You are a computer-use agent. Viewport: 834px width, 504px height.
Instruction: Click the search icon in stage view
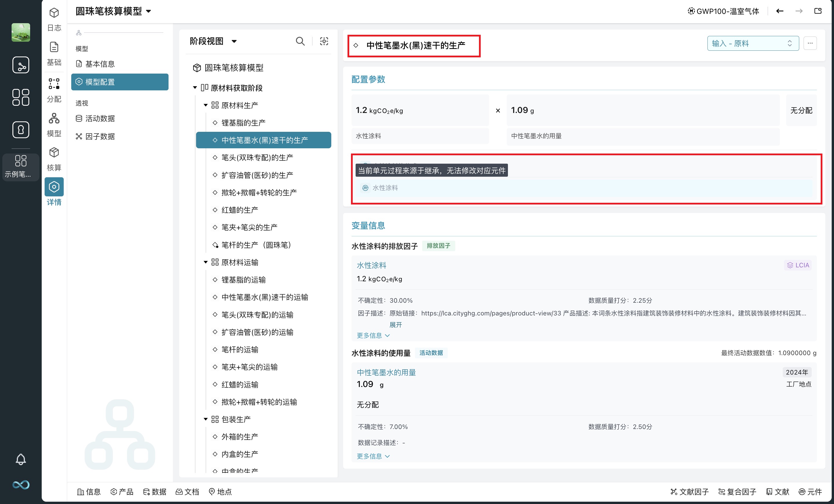point(300,41)
